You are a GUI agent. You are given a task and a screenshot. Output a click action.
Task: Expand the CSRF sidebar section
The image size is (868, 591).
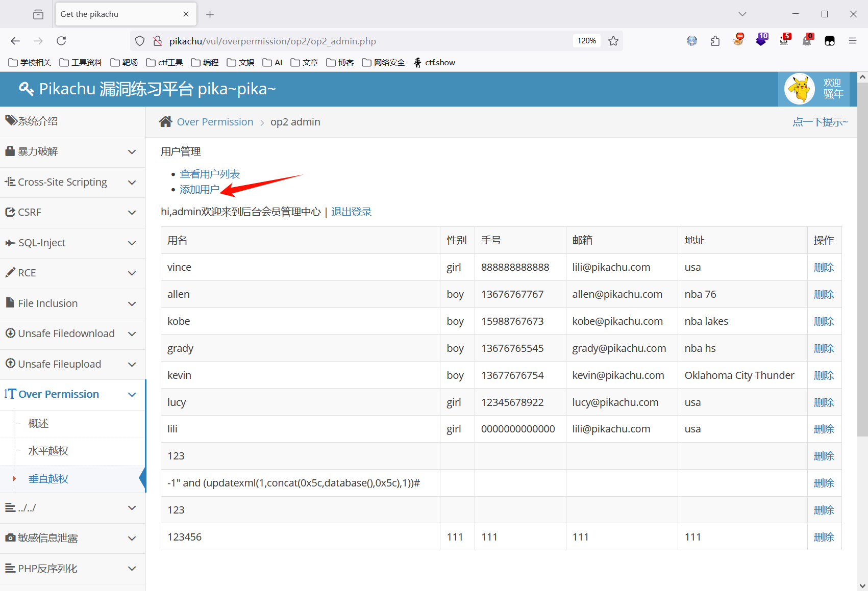72,213
